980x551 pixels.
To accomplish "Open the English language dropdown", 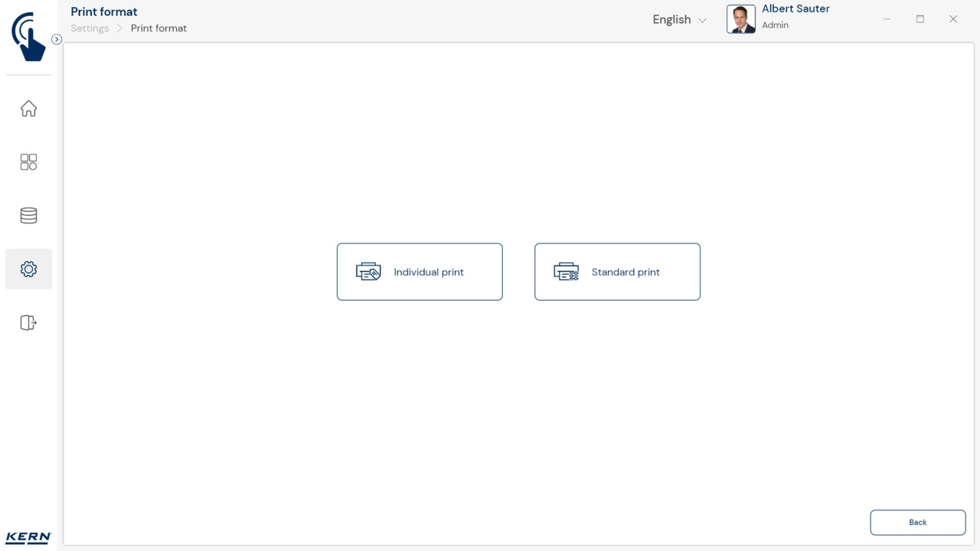I will coord(679,20).
